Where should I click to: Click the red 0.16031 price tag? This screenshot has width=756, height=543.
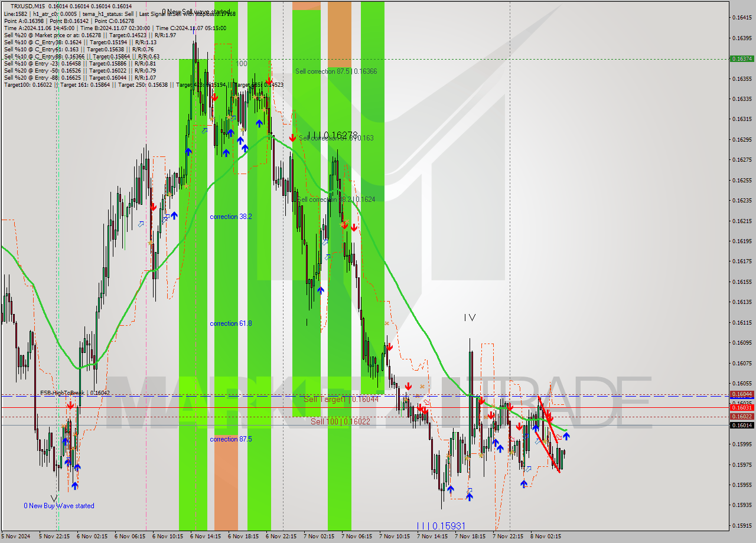(742, 407)
